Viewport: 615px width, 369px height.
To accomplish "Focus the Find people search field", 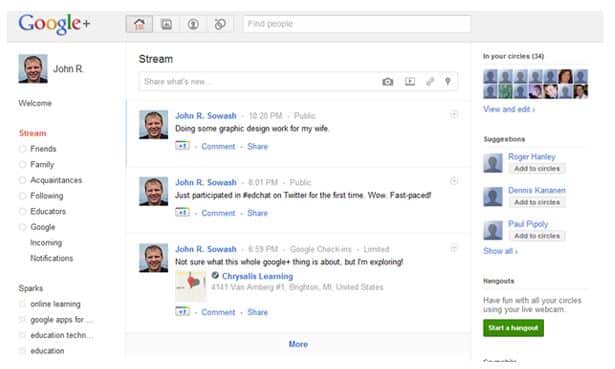I will [357, 24].
